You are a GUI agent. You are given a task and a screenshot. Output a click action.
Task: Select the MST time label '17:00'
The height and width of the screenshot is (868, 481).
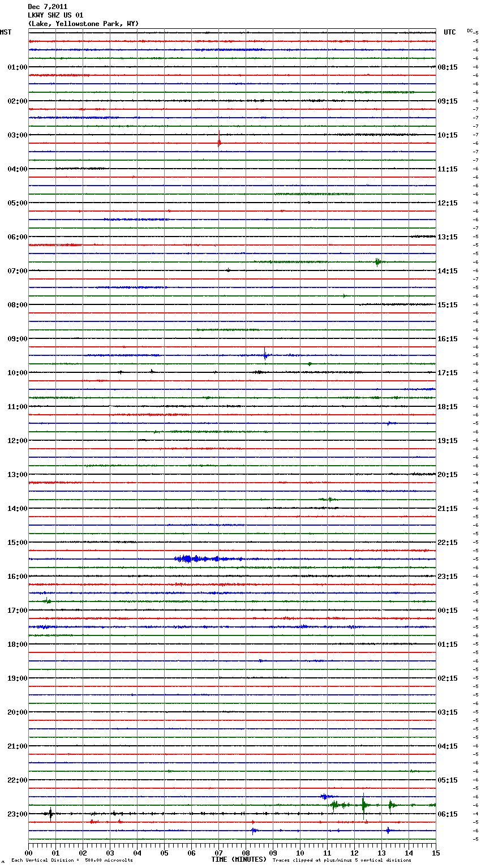point(18,611)
